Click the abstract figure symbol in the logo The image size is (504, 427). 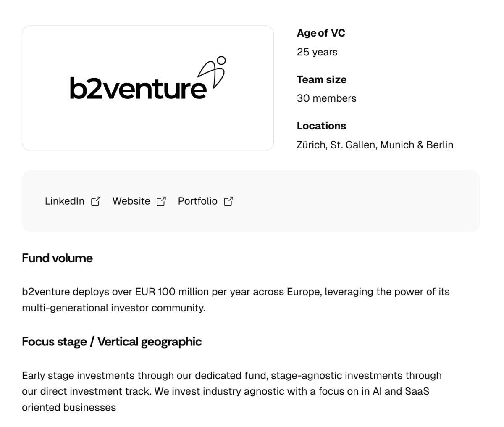(x=213, y=72)
